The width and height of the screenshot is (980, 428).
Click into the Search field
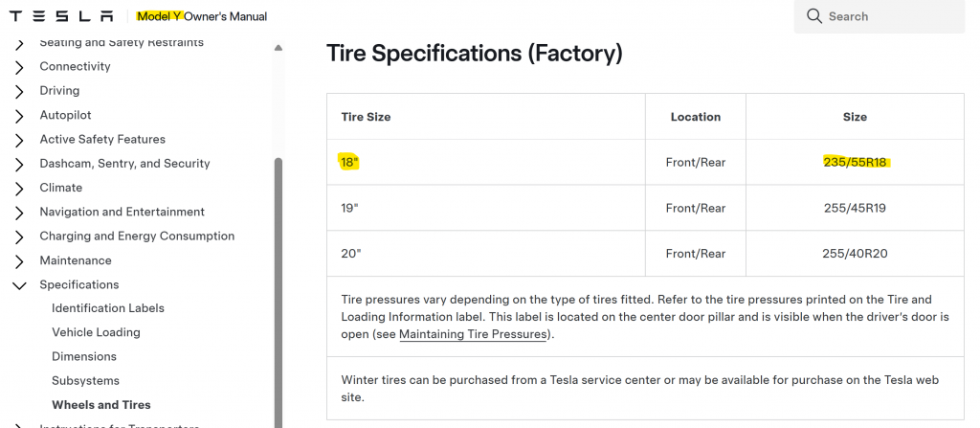coord(890,16)
